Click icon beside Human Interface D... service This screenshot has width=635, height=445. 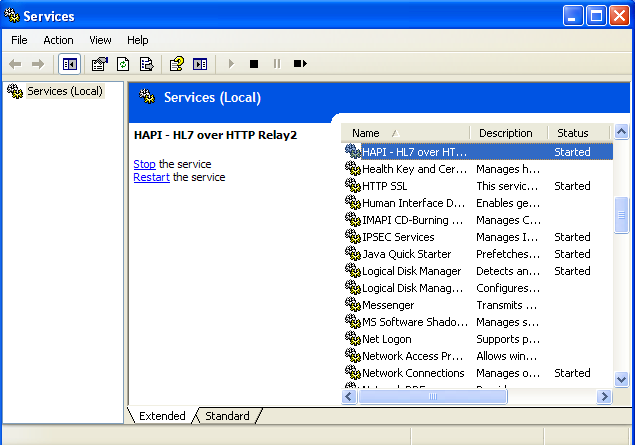(353, 202)
